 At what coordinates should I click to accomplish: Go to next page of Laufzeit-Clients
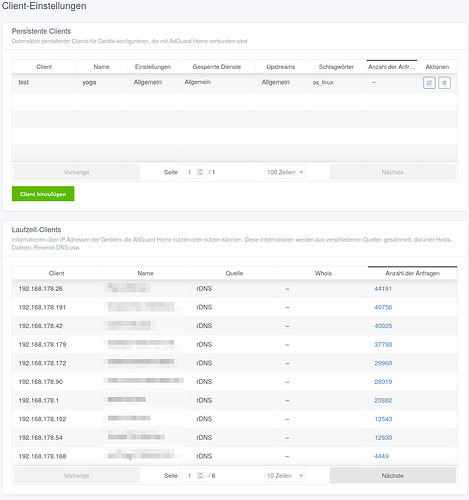tap(393, 475)
